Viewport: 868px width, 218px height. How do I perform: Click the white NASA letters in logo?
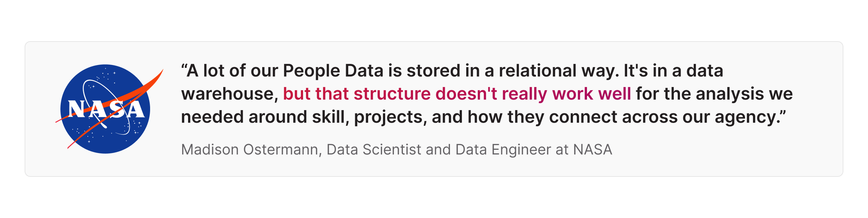[x=106, y=109]
